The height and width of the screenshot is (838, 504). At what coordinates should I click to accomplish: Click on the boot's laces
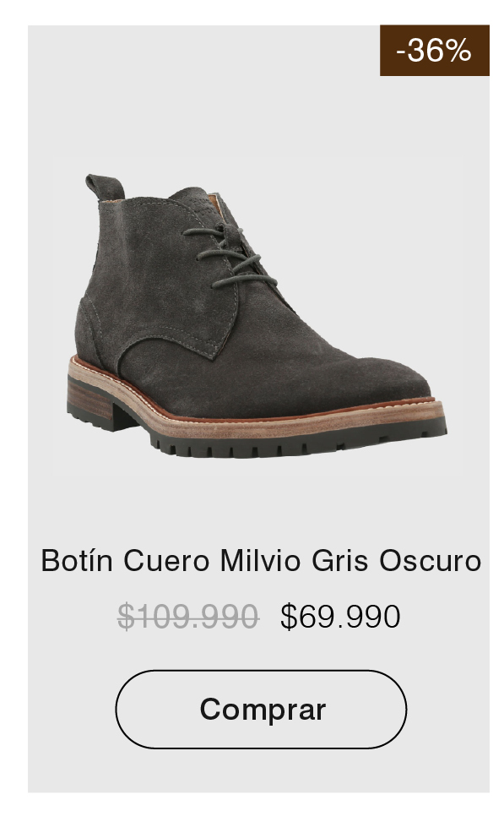[x=230, y=255]
